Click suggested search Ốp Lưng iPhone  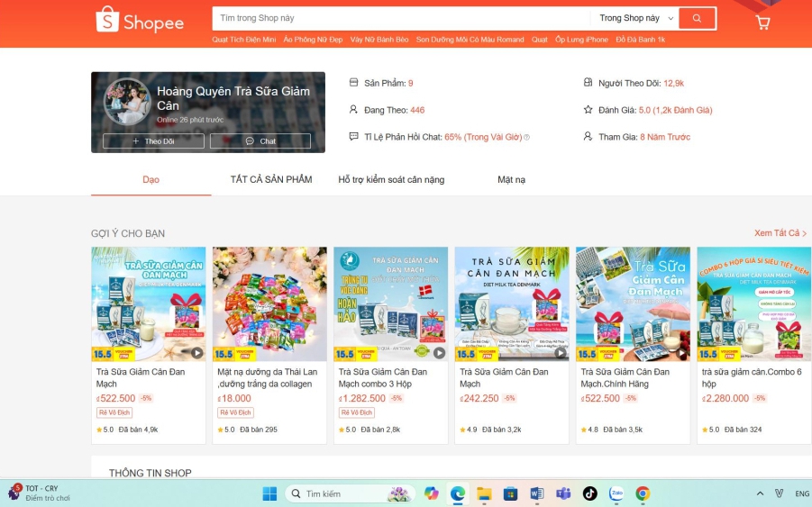tap(581, 40)
